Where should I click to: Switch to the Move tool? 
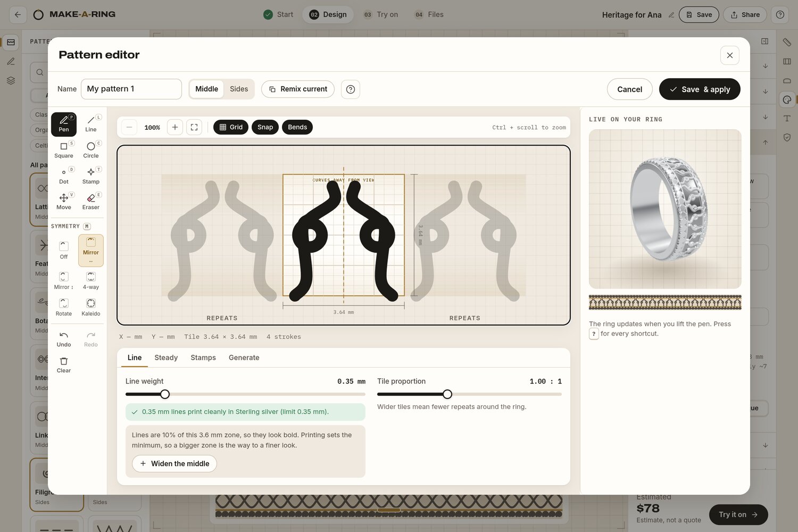(x=64, y=202)
